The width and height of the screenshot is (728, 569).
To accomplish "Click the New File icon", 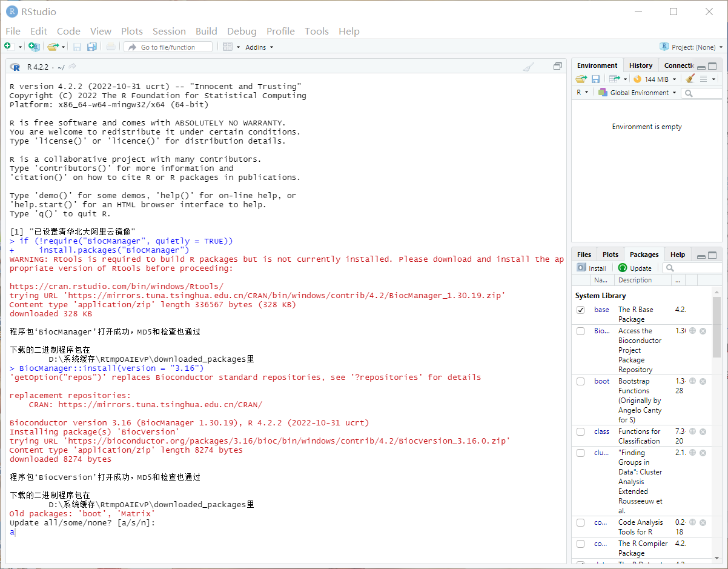I will point(8,47).
